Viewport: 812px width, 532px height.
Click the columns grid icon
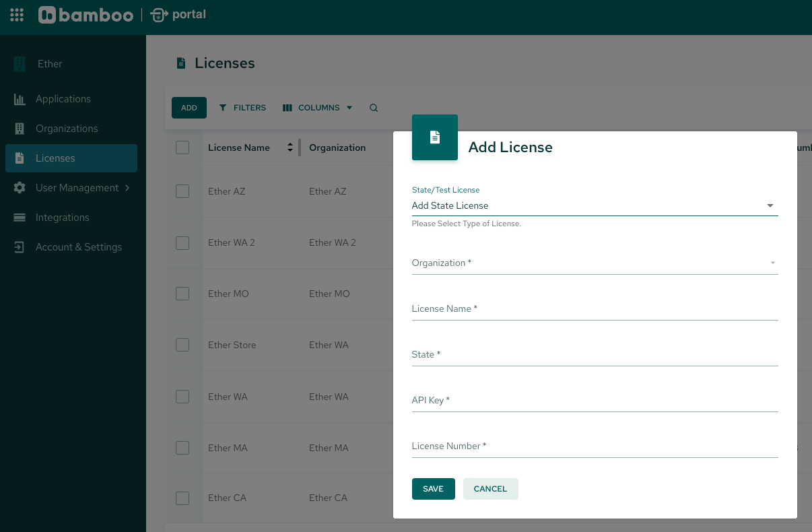click(x=287, y=108)
